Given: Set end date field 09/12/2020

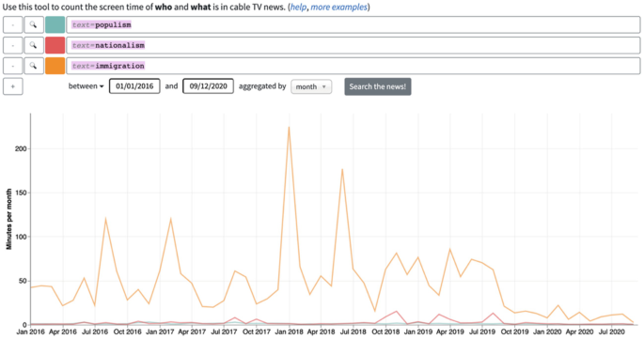Looking at the screenshot, I should [x=208, y=86].
